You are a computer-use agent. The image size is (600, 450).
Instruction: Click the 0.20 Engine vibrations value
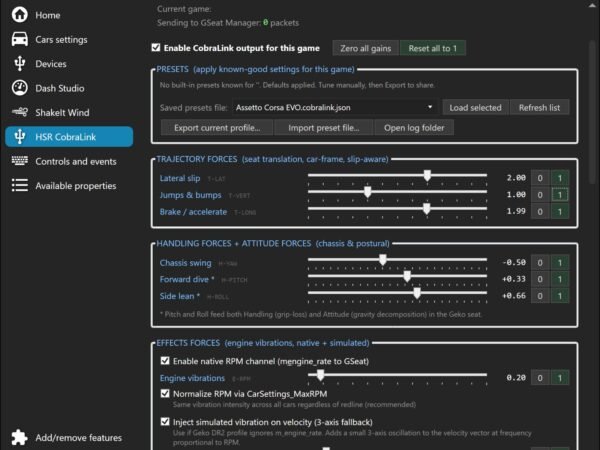[x=516, y=377]
